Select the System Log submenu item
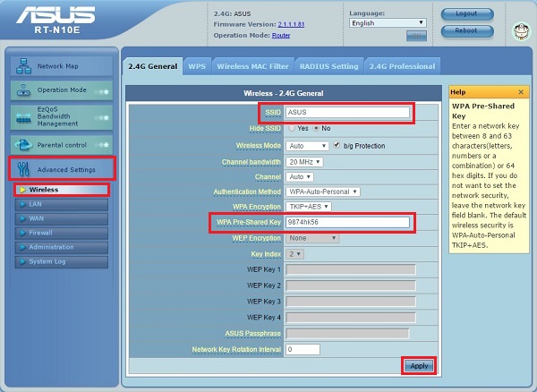The height and width of the screenshot is (392, 537). [62, 261]
